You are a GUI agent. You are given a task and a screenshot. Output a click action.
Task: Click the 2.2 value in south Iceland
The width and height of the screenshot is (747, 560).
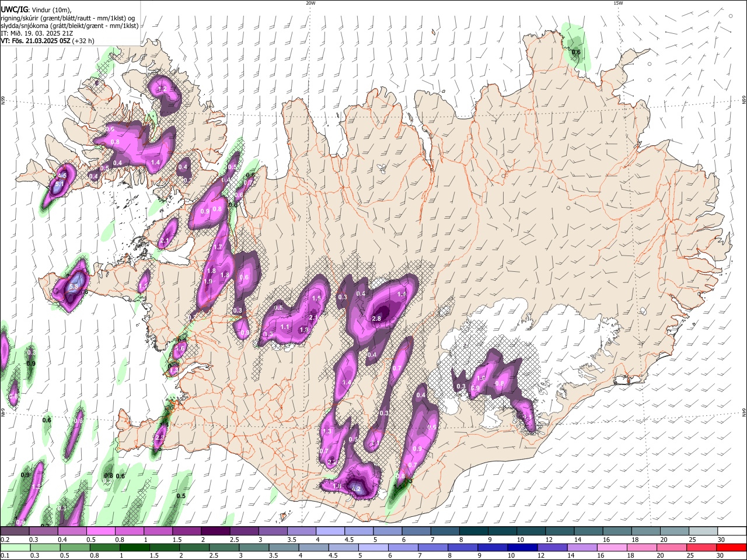click(x=331, y=461)
